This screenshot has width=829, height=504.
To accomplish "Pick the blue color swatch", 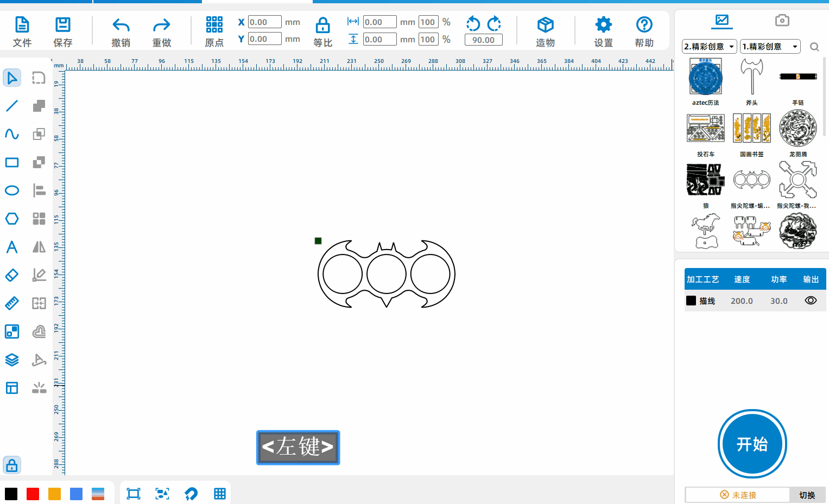I will coord(77,494).
